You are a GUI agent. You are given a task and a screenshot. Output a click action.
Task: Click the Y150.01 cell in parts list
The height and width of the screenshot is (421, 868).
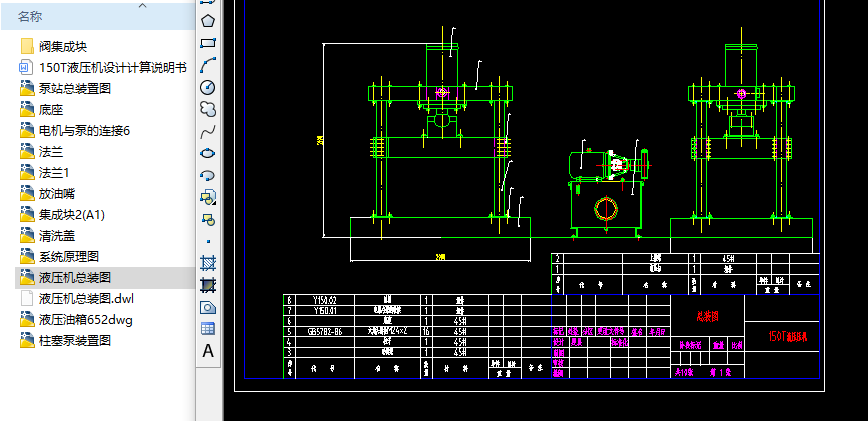pyautogui.click(x=325, y=310)
